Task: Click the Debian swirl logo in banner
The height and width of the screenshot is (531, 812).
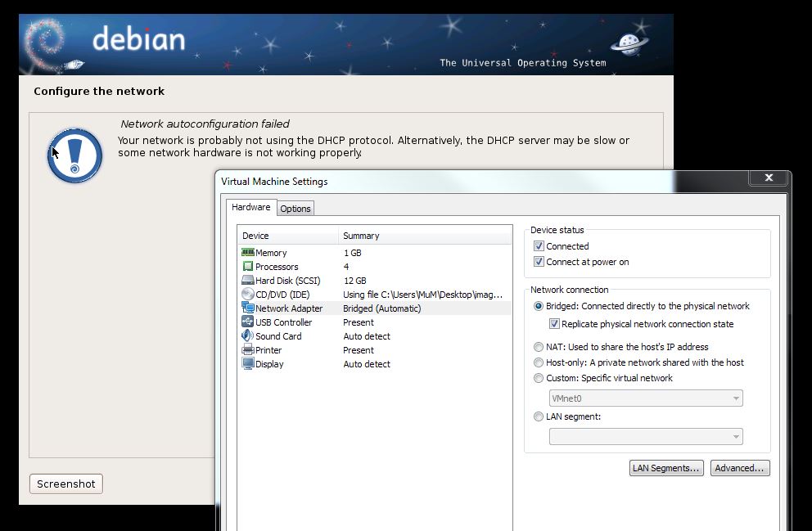Action: pyautogui.click(x=47, y=44)
